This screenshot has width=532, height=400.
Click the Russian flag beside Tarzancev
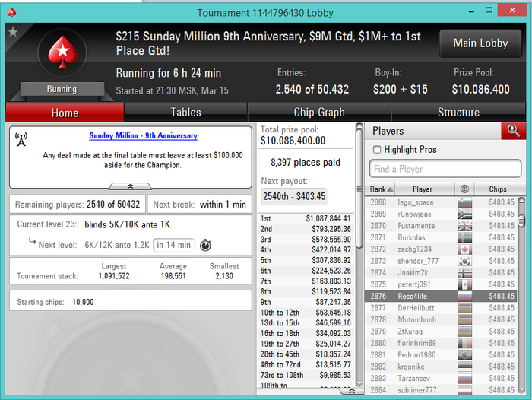click(x=464, y=378)
